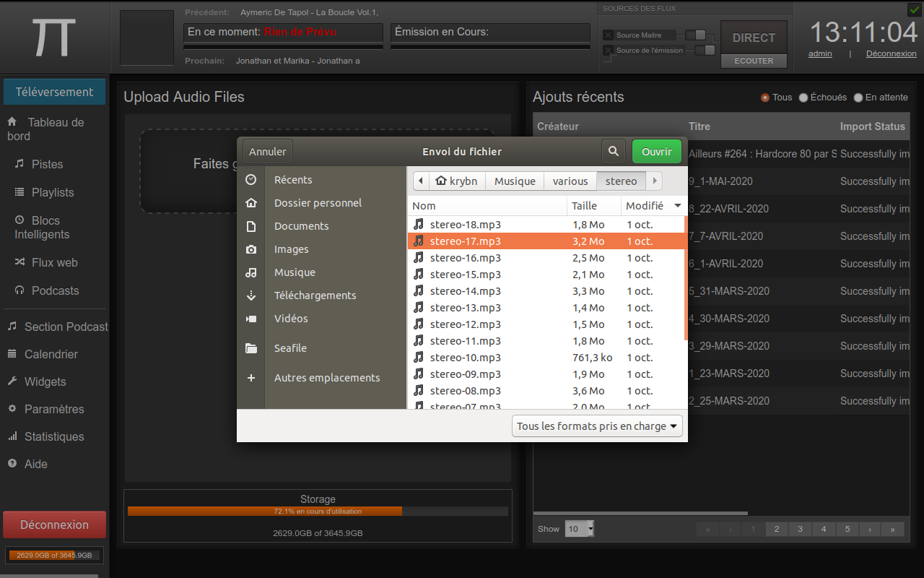
Task: Click the Modifié column sort arrow
Action: coord(677,206)
